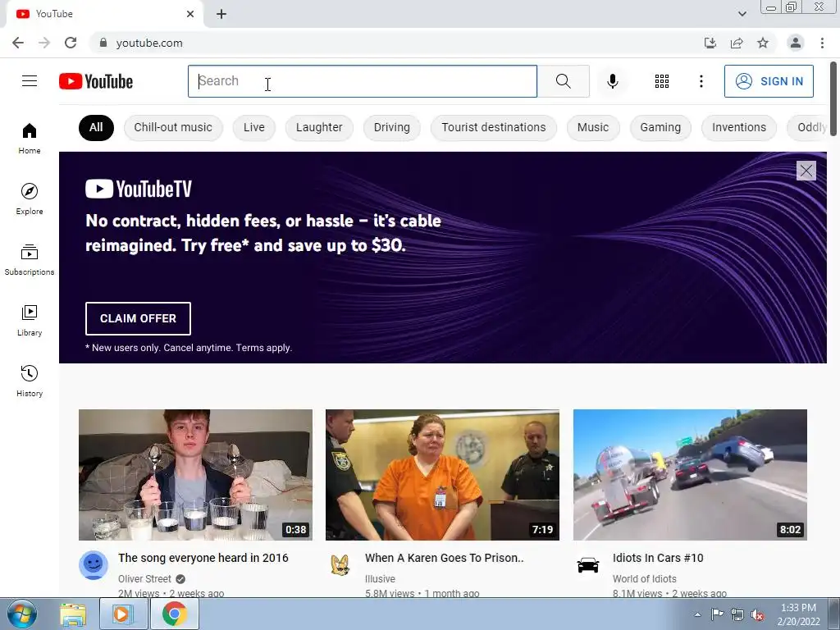
Task: Open the media player from the taskbar
Action: tap(123, 614)
